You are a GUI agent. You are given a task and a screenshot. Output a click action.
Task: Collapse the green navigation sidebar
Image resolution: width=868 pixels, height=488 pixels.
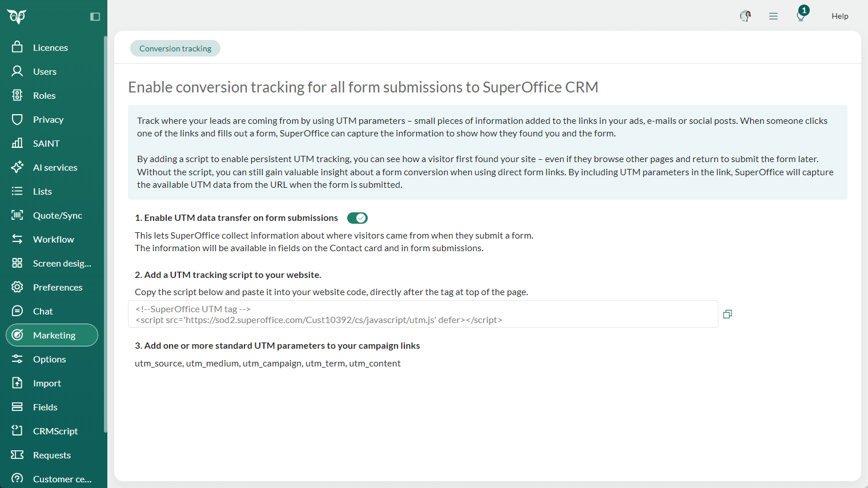[x=94, y=17]
